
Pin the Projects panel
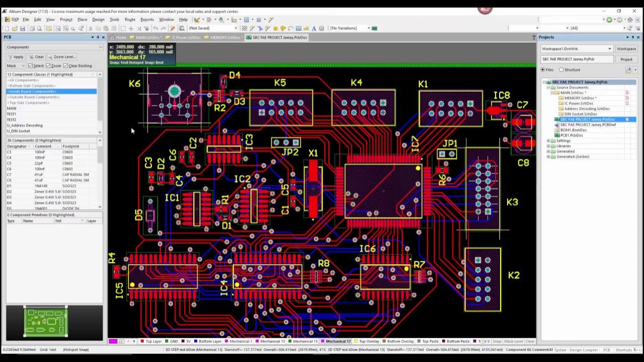(x=632, y=37)
